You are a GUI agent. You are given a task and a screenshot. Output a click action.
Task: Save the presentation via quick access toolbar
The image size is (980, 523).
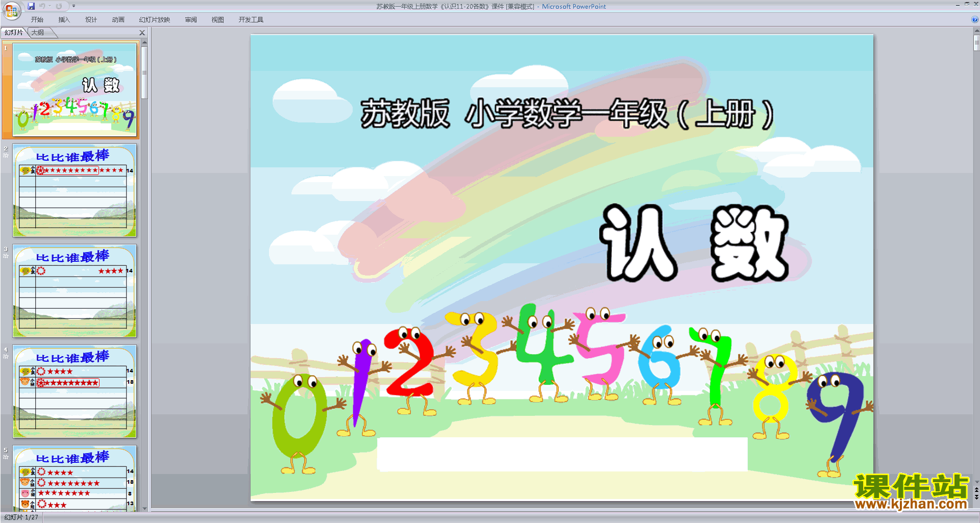click(x=31, y=6)
